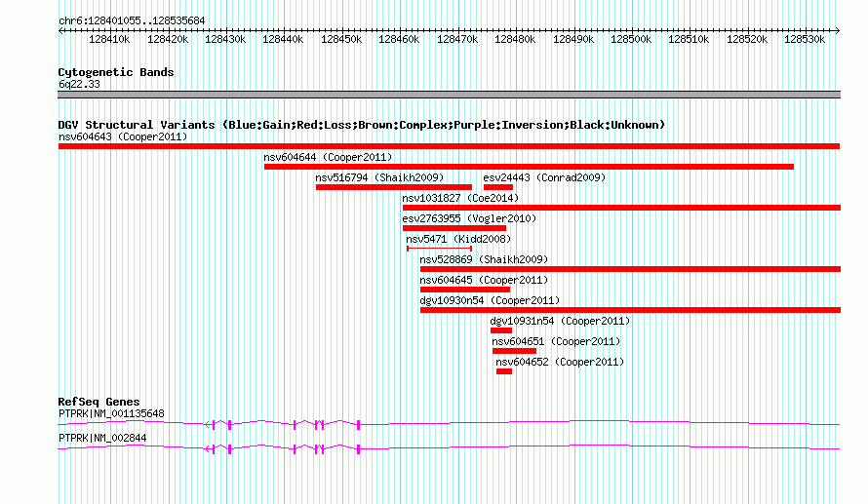Image resolution: width=868 pixels, height=504 pixels.
Task: Click the esv2763955 (Vogler2010) label
Action: tap(469, 218)
